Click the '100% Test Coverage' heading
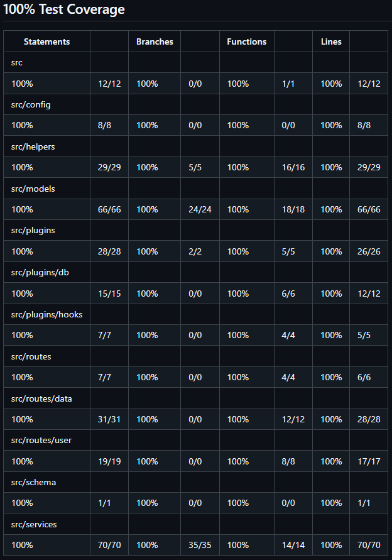The height and width of the screenshot is (560, 392). [x=64, y=9]
